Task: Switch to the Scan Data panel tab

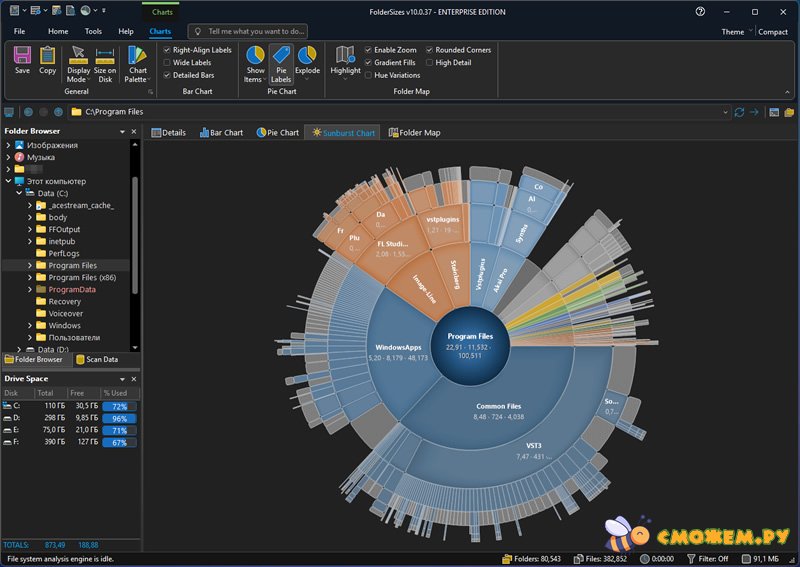Action: point(96,359)
